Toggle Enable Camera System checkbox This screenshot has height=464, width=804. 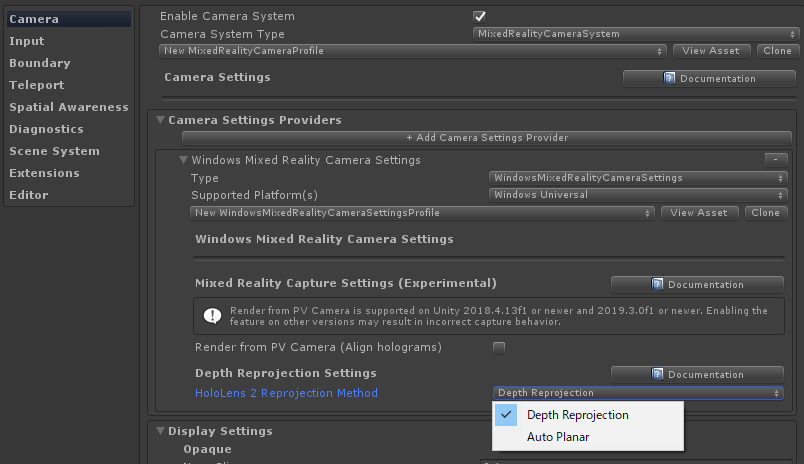click(479, 16)
